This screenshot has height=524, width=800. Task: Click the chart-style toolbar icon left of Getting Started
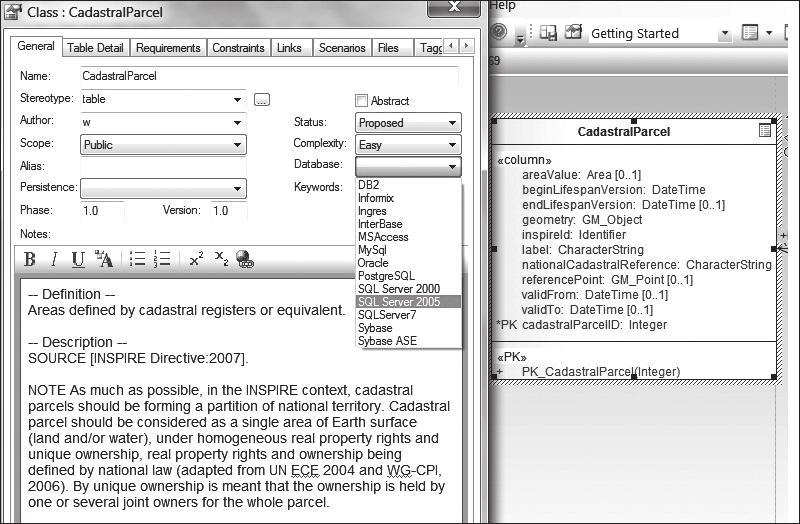[573, 32]
